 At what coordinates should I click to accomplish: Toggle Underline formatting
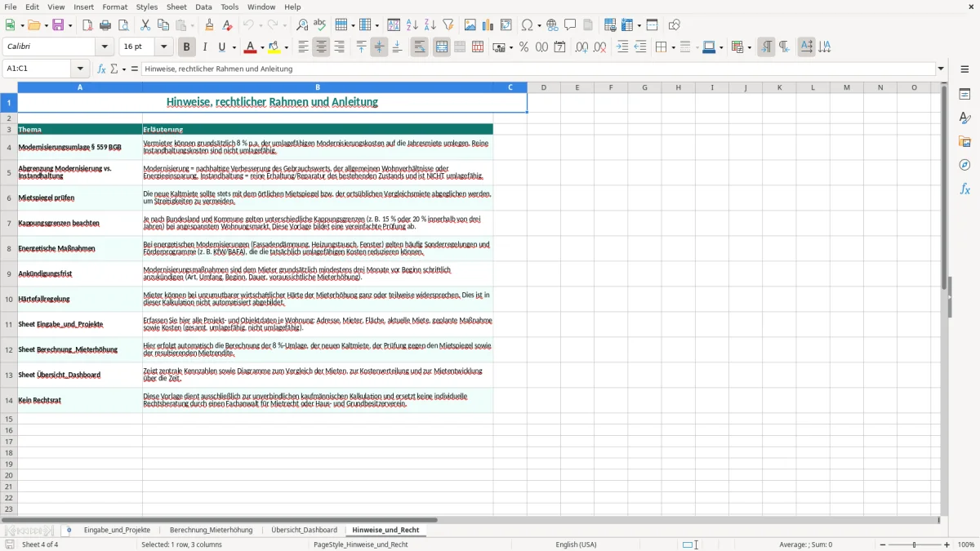tap(222, 47)
